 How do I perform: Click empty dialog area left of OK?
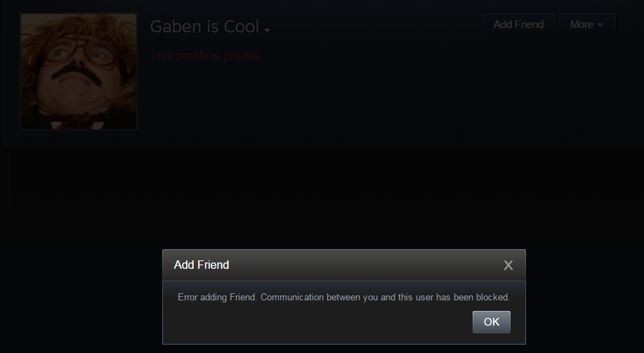[316, 322]
